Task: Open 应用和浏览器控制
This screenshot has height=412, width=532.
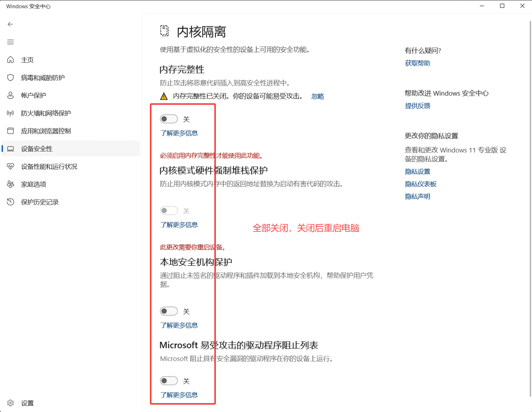Action: pyautogui.click(x=46, y=131)
